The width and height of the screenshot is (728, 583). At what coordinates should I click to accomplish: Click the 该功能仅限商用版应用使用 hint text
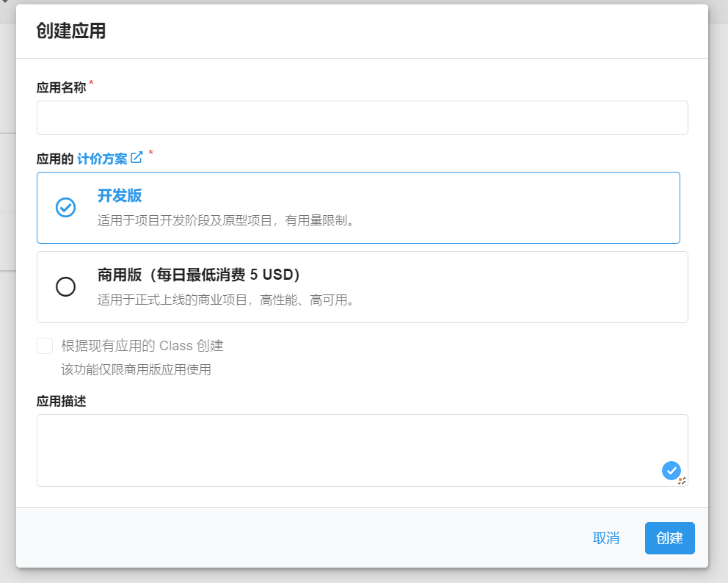(x=136, y=370)
